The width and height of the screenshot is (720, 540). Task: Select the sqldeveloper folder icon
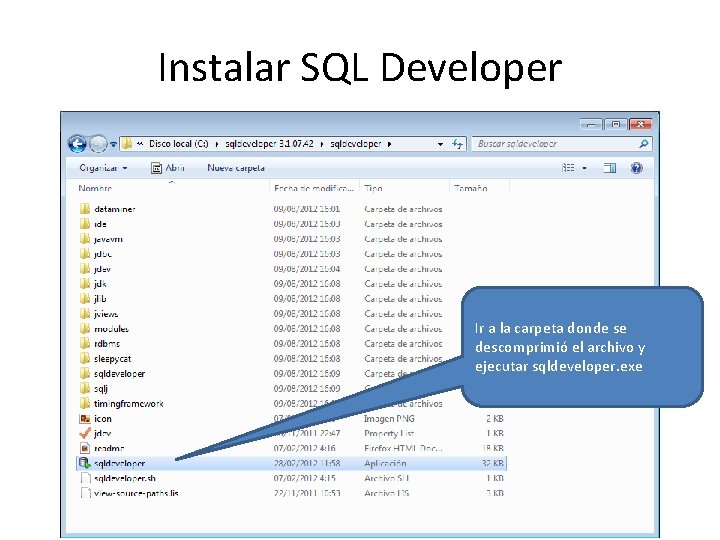coord(84,374)
